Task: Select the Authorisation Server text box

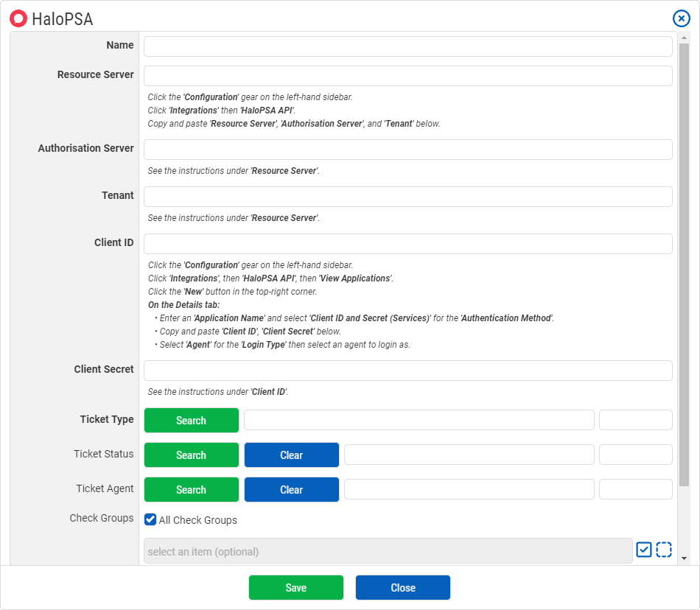Action: click(x=407, y=150)
